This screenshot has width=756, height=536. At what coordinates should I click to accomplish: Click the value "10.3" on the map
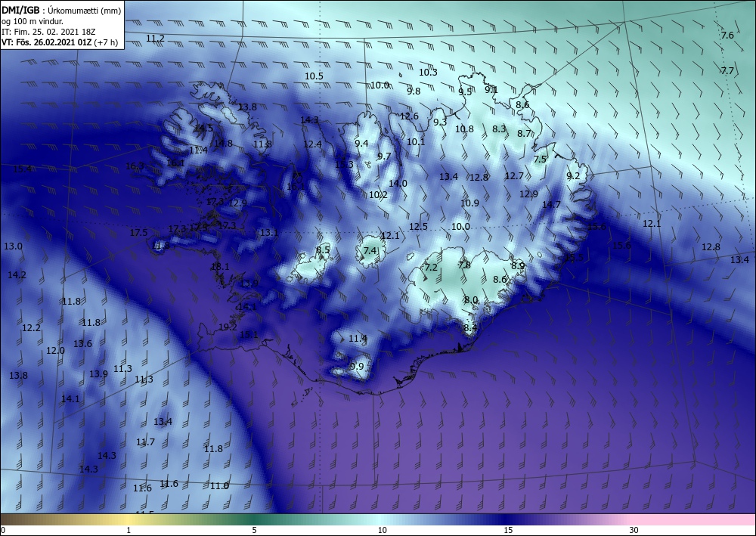[x=428, y=73]
